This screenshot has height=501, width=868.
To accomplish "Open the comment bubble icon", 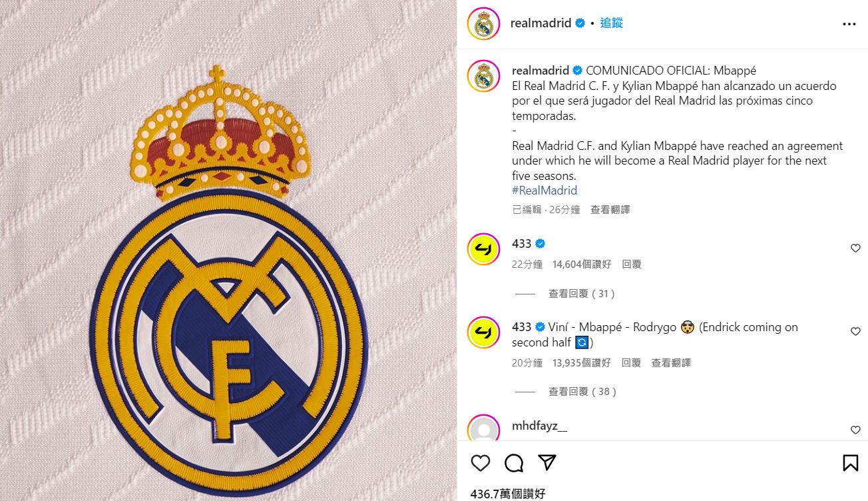I will (513, 463).
